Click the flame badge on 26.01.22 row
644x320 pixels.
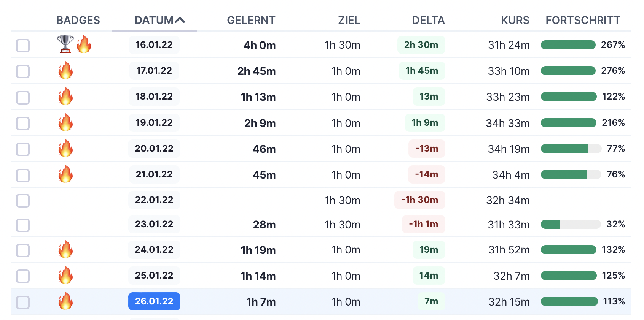[x=65, y=301]
